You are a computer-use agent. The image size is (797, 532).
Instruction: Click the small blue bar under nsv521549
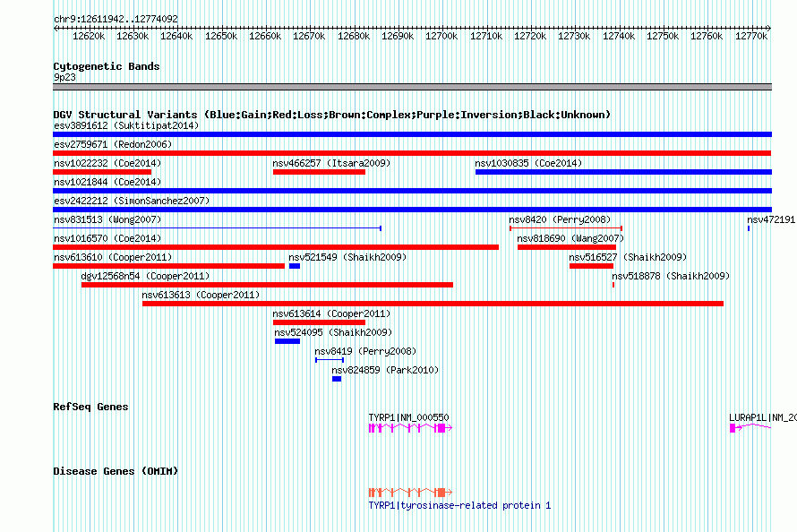(x=295, y=266)
